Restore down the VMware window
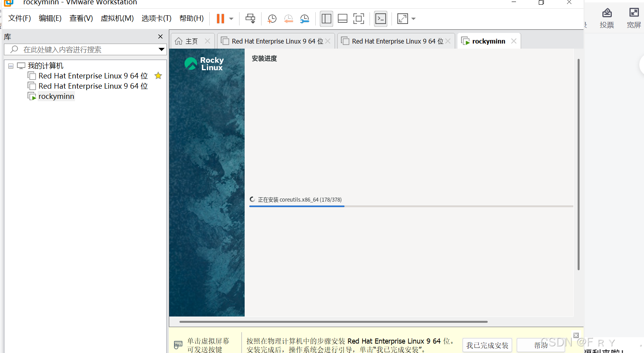Image resolution: width=644 pixels, height=353 pixels. click(x=541, y=2)
